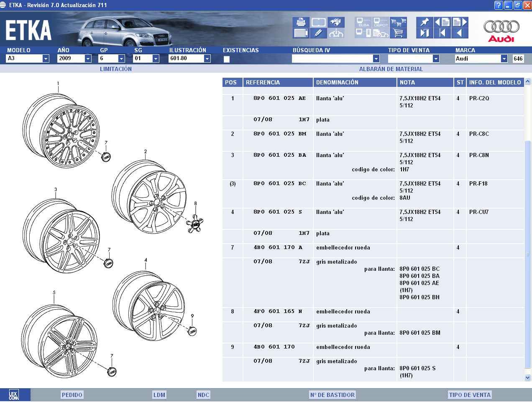
Task: Click the center cap part labeled 9
Action: coord(192,331)
